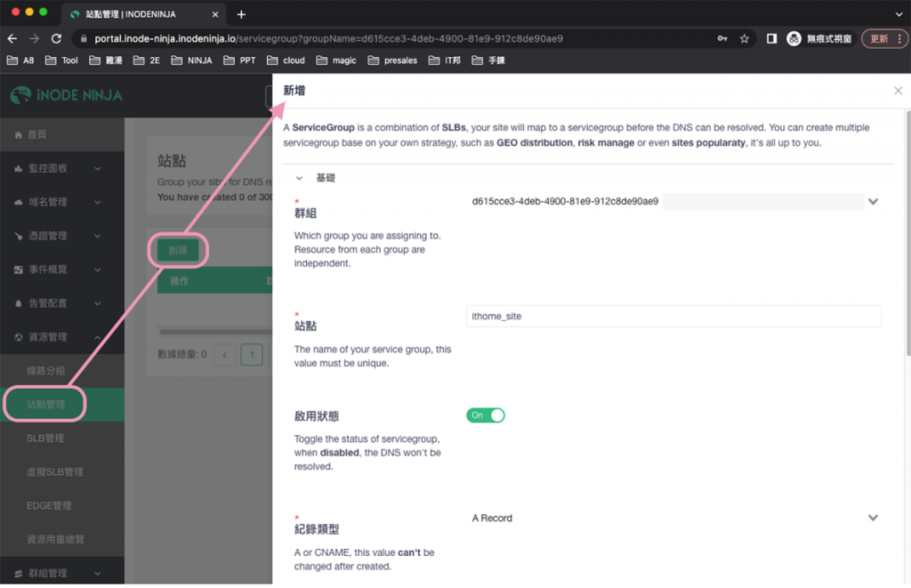Open SLB管理 submenu item
The height and width of the screenshot is (588, 911).
click(62, 438)
